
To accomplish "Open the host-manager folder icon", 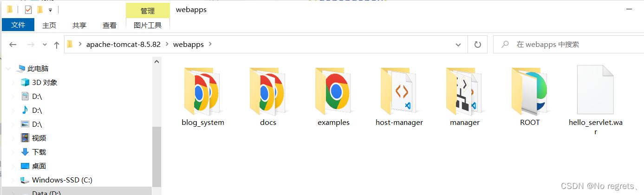I will click(x=399, y=91).
